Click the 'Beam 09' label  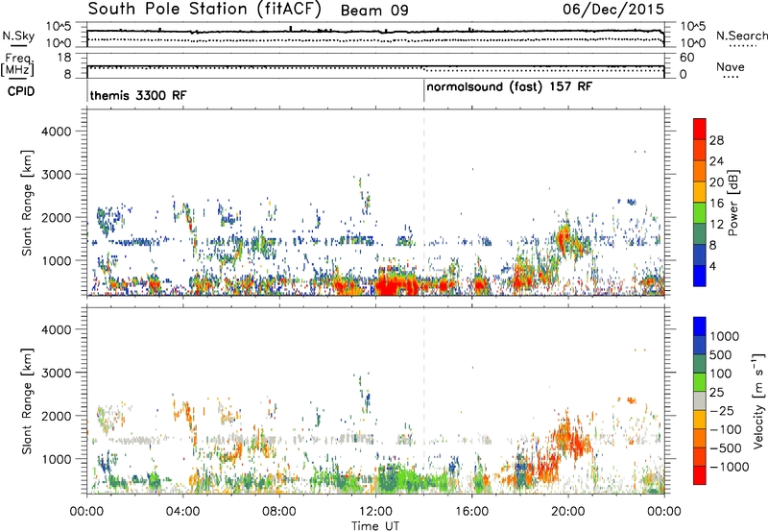point(374,11)
